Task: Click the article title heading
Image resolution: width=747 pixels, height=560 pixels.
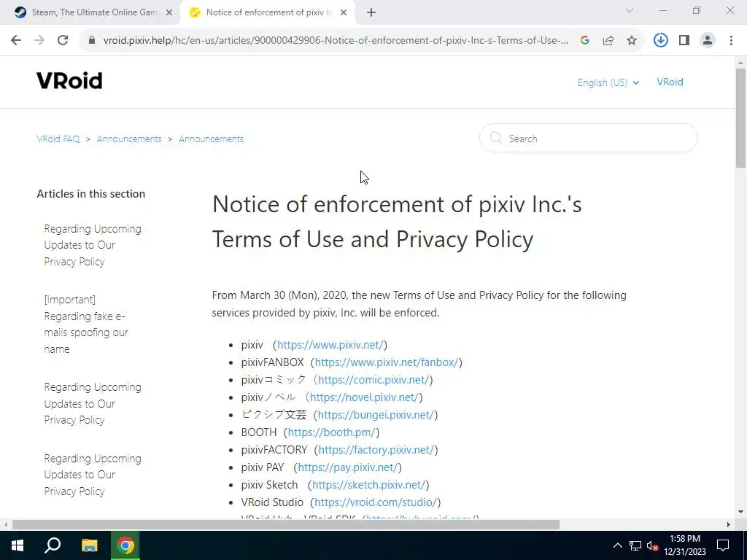Action: (x=397, y=222)
